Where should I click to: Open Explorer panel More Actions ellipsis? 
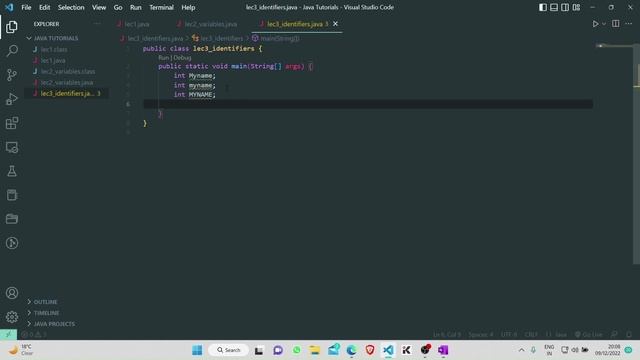(x=97, y=24)
